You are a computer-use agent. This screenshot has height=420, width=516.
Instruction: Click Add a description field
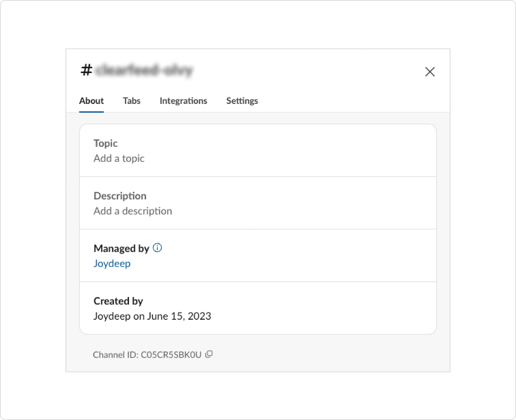[x=133, y=211]
